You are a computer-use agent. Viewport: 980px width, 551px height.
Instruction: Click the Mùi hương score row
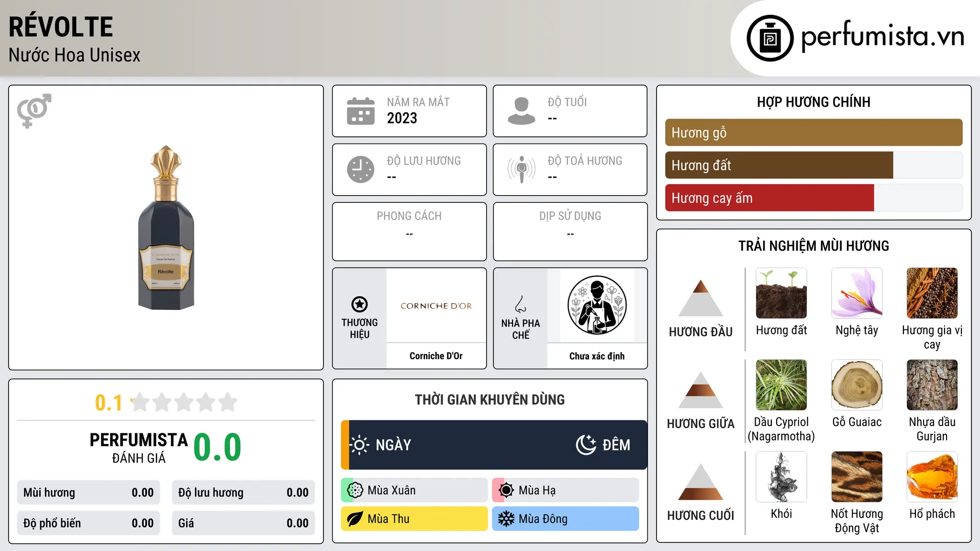pyautogui.click(x=89, y=493)
